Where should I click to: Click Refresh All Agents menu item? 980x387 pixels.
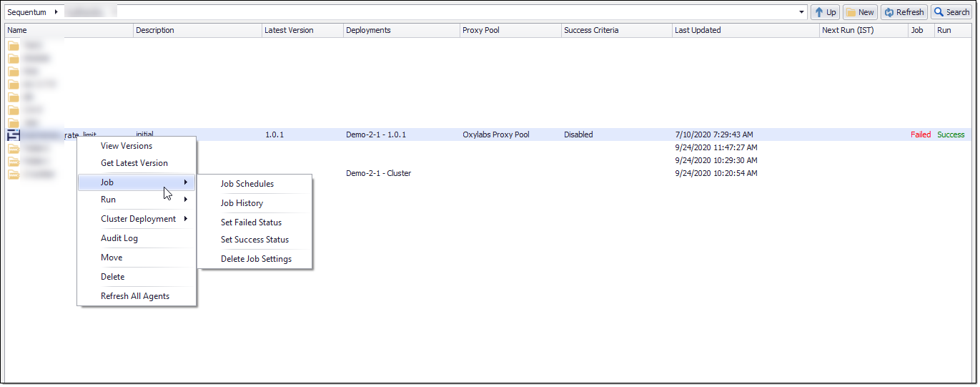[x=135, y=296]
